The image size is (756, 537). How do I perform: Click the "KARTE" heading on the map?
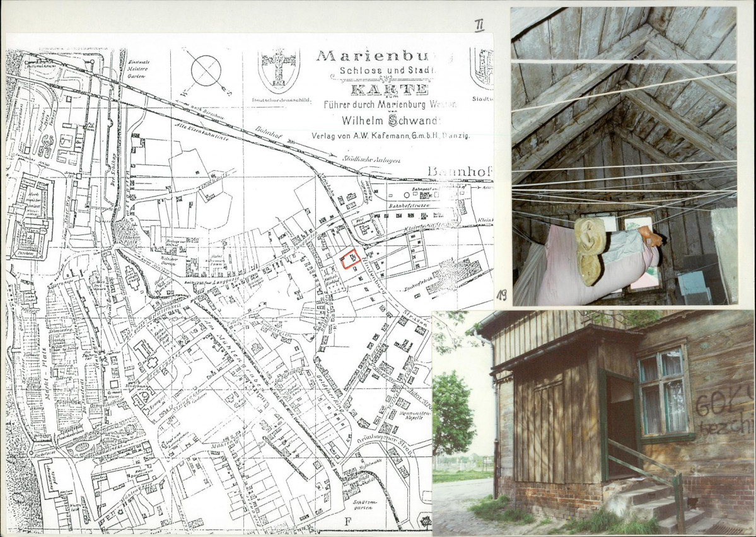pos(390,89)
